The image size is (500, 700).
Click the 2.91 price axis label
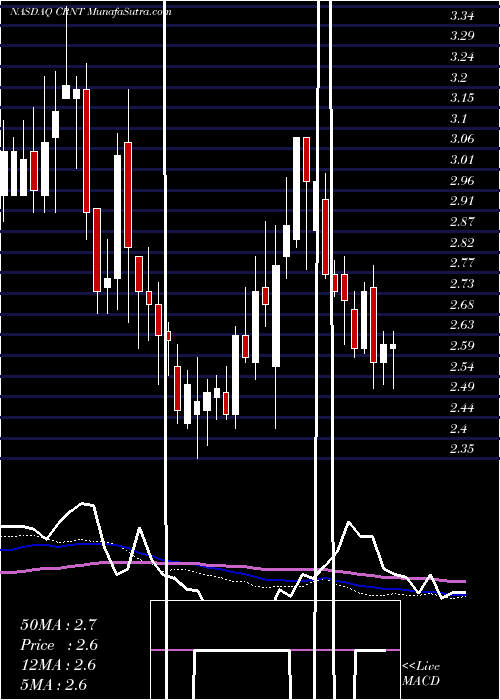(462, 201)
